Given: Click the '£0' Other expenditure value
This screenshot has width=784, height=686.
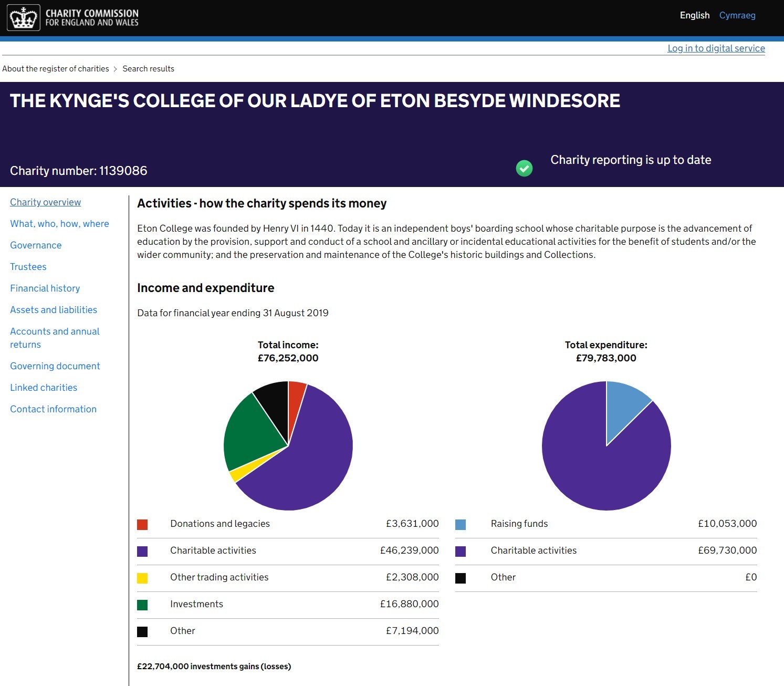Looking at the screenshot, I should 751,577.
